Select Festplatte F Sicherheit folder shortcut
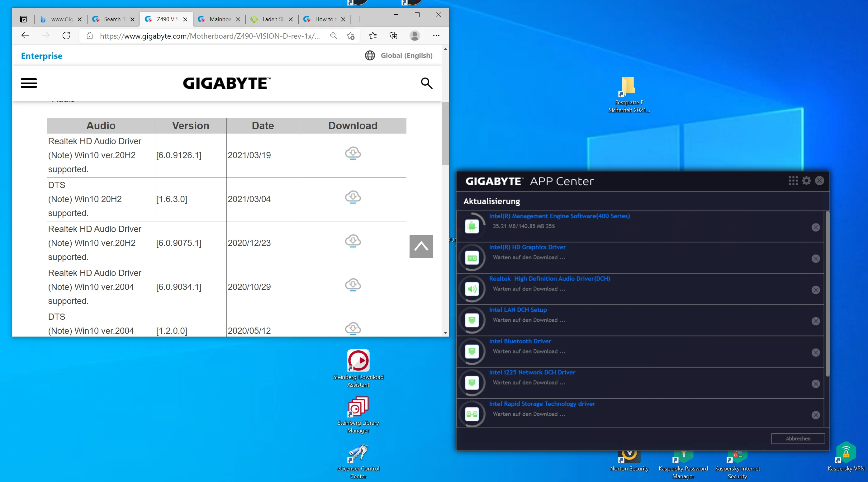 coord(629,95)
